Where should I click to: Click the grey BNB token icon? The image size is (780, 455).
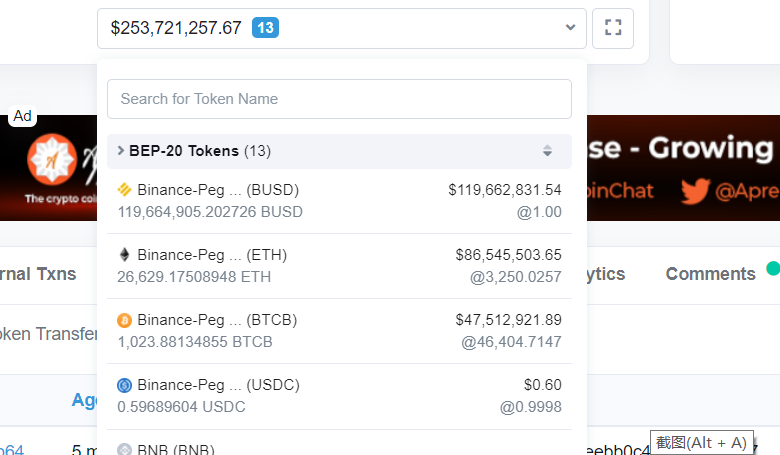click(x=124, y=449)
